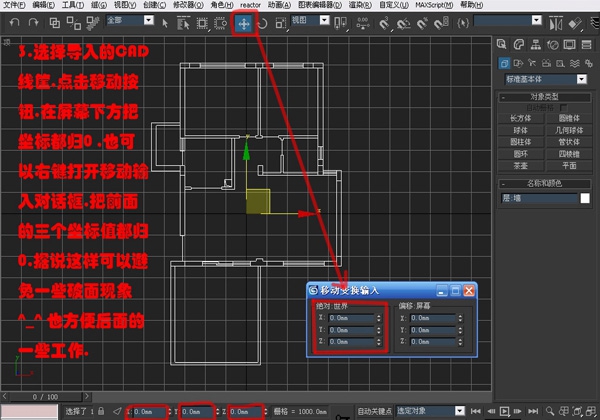Toggle the Spinner Snap icon
Viewport: 600px width, 420px height.
442,23
